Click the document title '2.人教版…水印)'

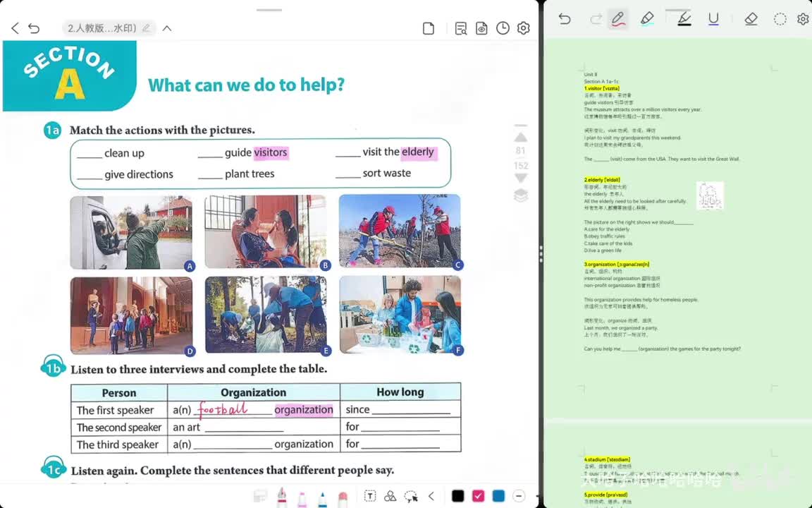tap(101, 28)
